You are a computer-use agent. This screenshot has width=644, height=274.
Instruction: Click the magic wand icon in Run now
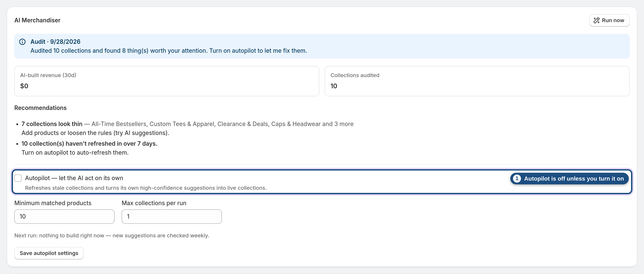point(597,20)
